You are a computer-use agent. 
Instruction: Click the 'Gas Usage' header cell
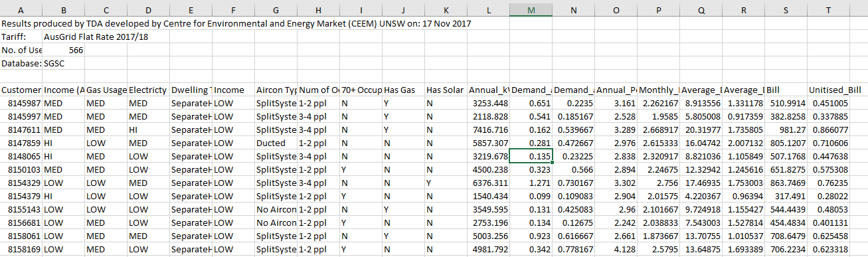point(106,90)
